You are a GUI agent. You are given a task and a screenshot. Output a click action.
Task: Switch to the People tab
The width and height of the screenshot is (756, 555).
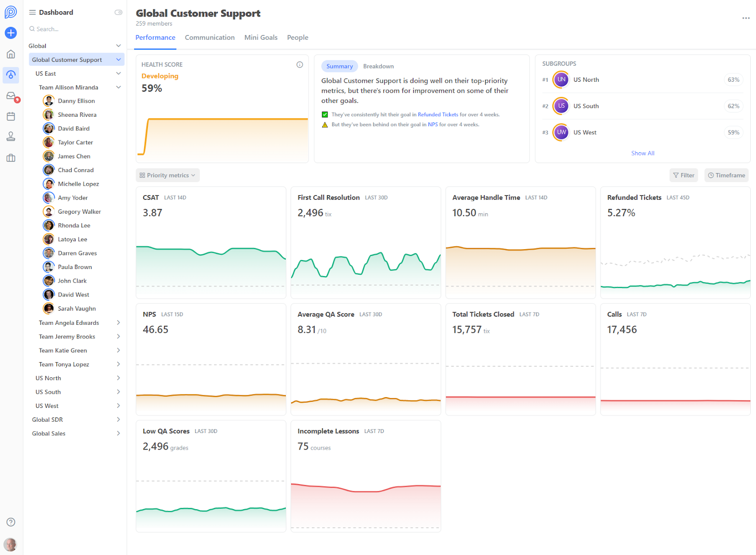(x=298, y=37)
